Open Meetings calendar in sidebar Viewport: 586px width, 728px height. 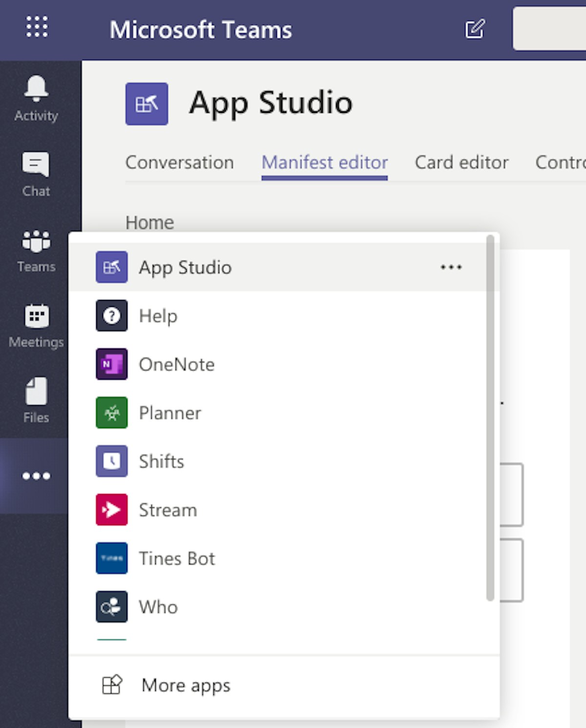point(36,326)
